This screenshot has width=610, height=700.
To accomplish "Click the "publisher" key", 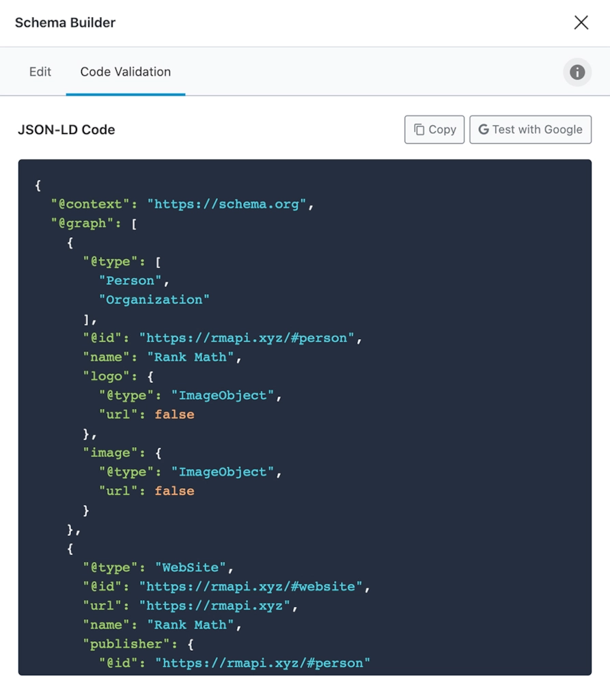I will point(126,644).
